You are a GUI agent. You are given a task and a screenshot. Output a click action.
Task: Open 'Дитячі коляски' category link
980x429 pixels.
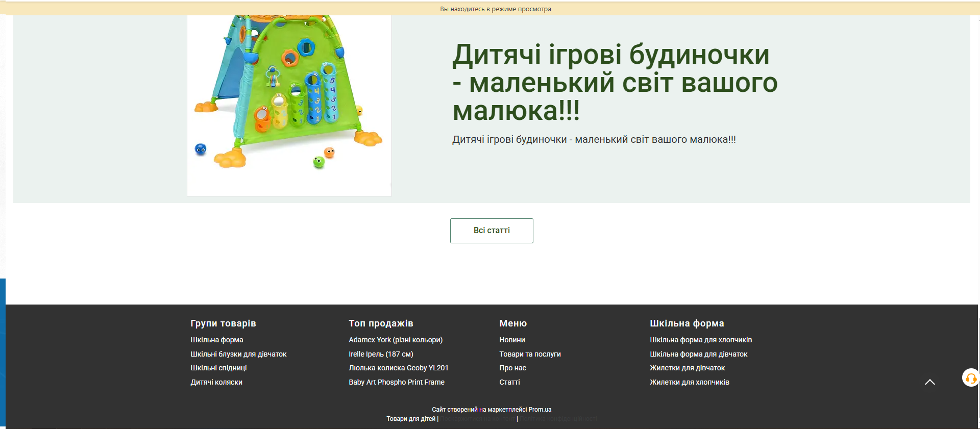[x=216, y=382]
